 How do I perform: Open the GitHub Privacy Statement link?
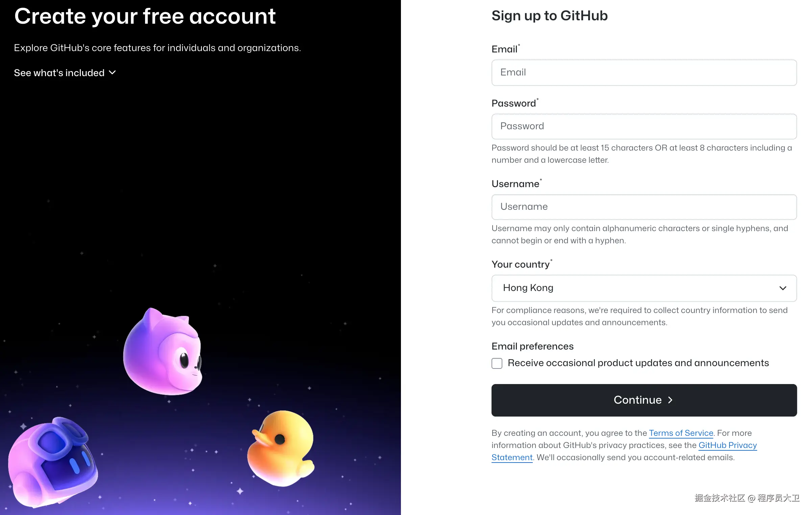click(727, 445)
